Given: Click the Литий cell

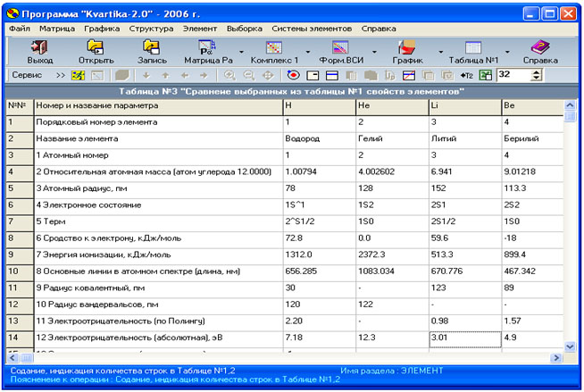Looking at the screenshot, I should point(465,141).
